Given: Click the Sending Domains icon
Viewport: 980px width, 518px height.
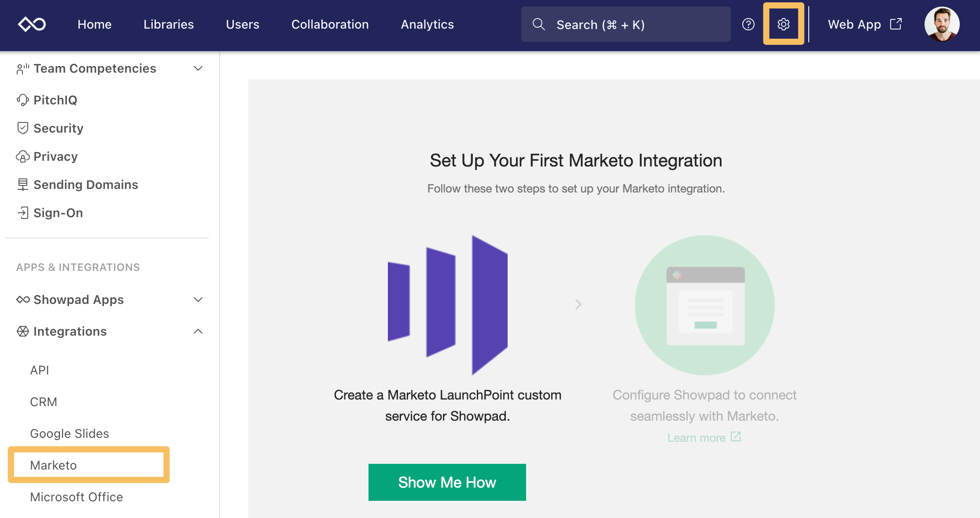Looking at the screenshot, I should (x=23, y=184).
